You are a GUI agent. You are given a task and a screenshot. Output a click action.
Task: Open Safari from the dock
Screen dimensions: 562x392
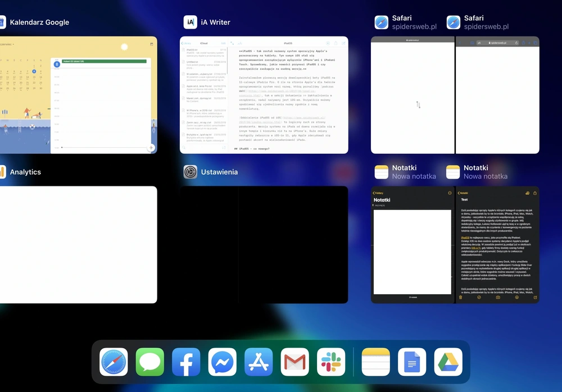[114, 362]
